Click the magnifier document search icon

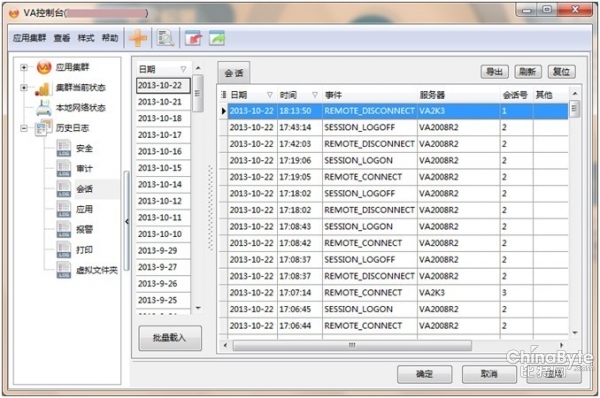click(166, 38)
